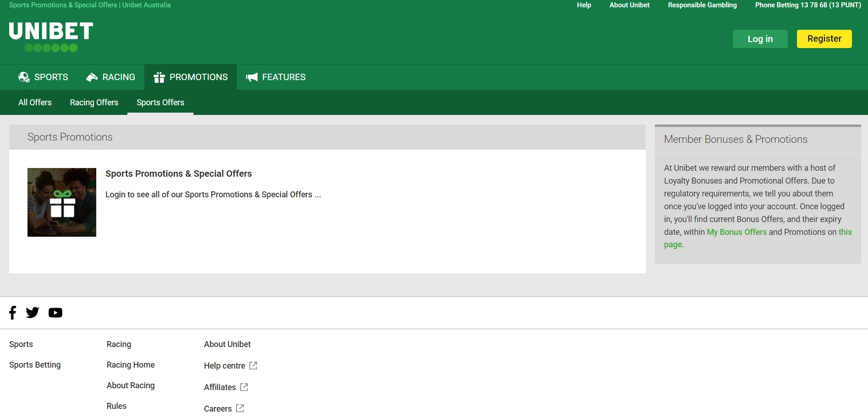Click the Racing horse icon
Viewport: 868px width, 418px height.
92,77
